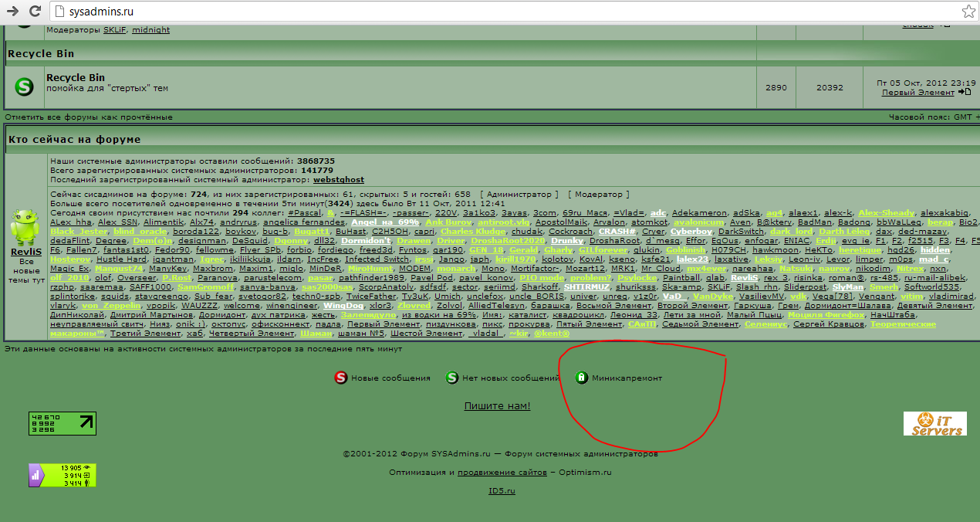
Task: Reload the page with the refresh button
Action: [x=35, y=12]
